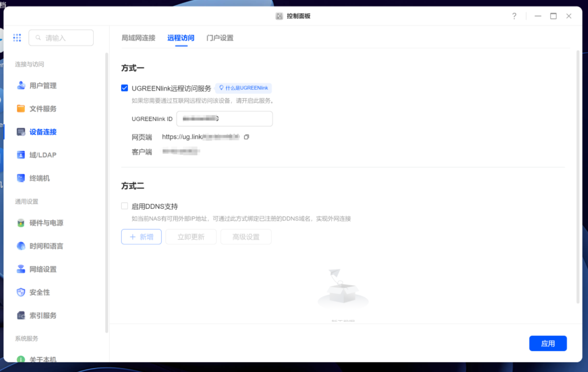588x372 pixels.
Task: Copy the ug.link web URL
Action: [x=246, y=137]
